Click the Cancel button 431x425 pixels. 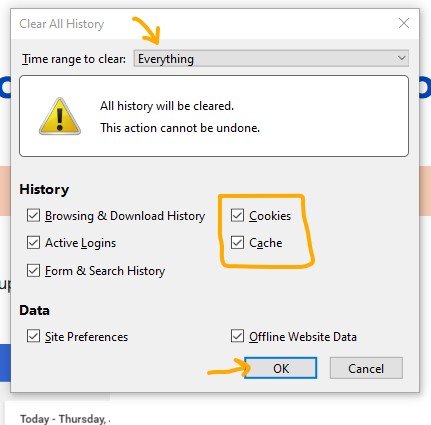366,368
